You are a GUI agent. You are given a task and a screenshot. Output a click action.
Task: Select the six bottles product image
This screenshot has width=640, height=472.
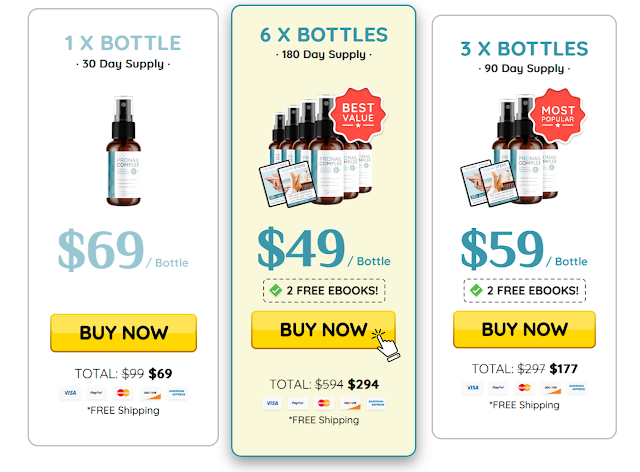click(x=322, y=149)
